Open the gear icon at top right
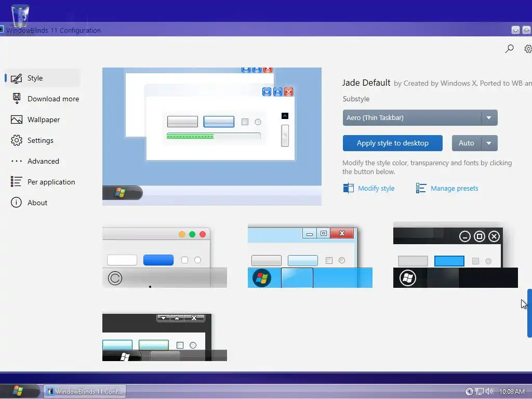Image resolution: width=532 pixels, height=399 pixels. click(528, 49)
